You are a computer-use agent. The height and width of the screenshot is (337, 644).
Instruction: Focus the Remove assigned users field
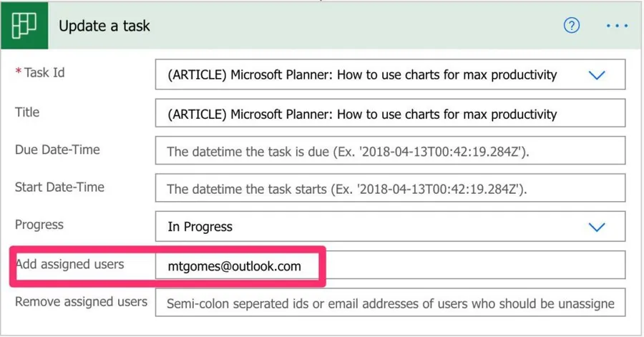click(x=390, y=303)
